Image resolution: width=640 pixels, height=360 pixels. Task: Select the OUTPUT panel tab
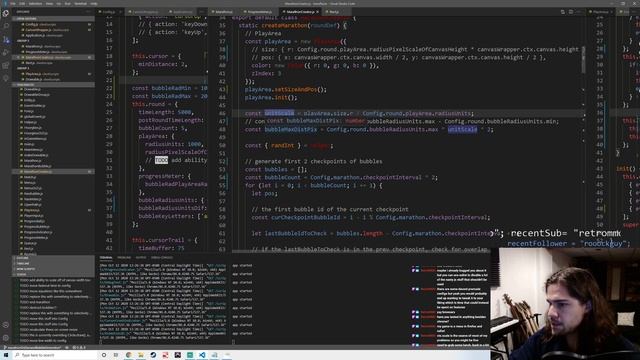(x=141, y=258)
